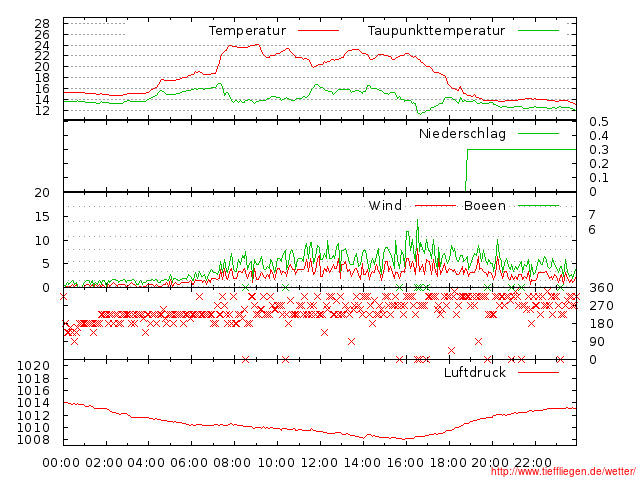Click the 90 wind direction axis value
This screenshot has width=640, height=480.
597,342
